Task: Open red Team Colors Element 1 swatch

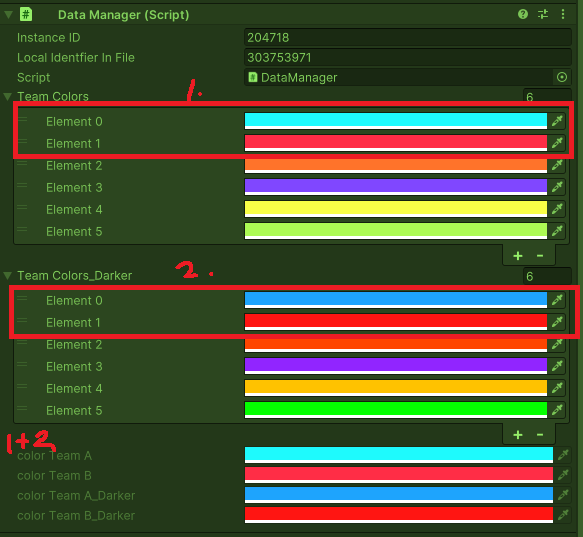Action: (396, 143)
